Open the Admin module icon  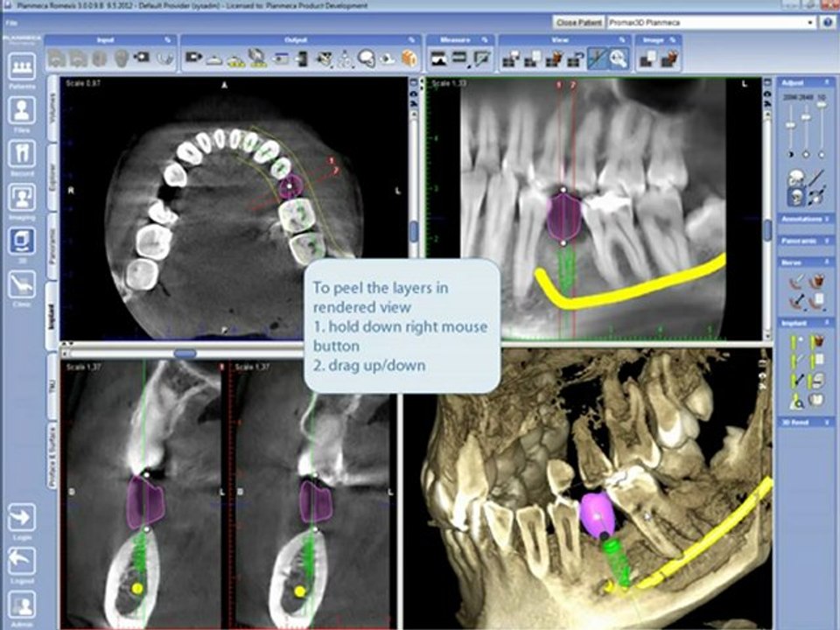tap(21, 605)
